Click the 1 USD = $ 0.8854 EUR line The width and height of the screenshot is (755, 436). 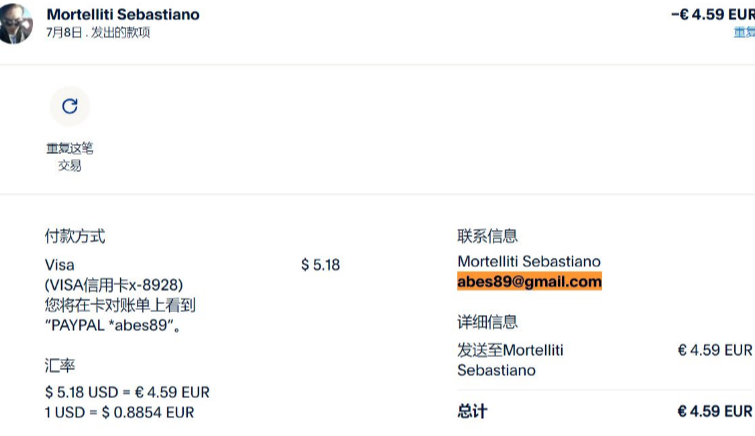(120, 412)
